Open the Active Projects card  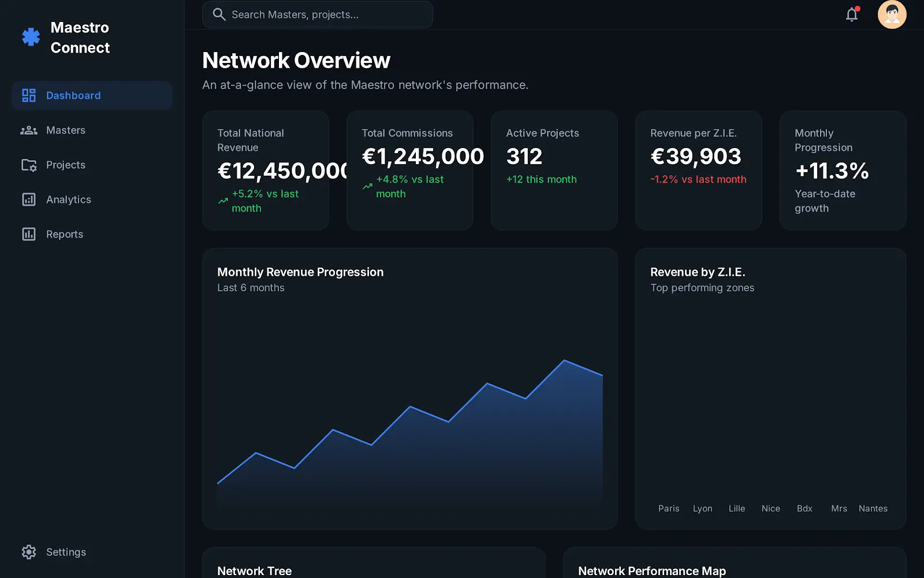[x=554, y=171]
